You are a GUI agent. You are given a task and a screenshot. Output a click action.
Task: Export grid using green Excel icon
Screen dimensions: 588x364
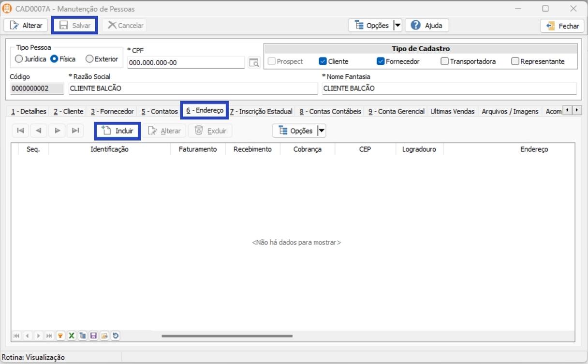(72, 335)
